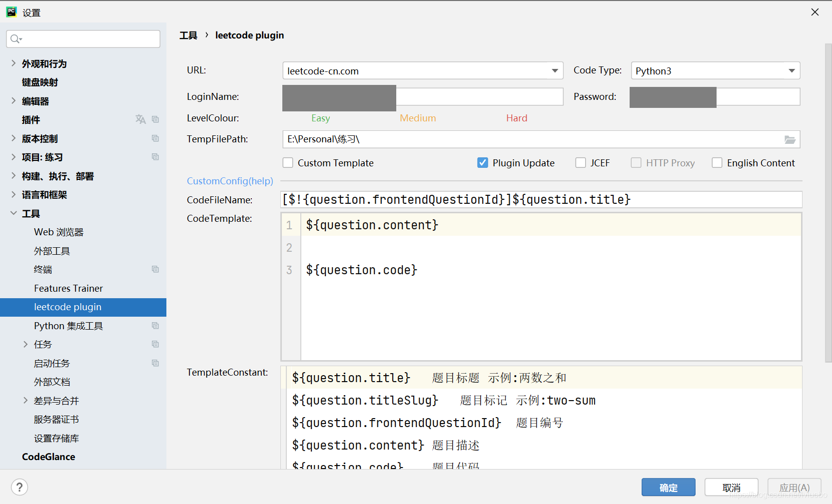Click line 2 in CodeTemplate editor
Viewport: 832px width, 504px height.
[x=551, y=247]
